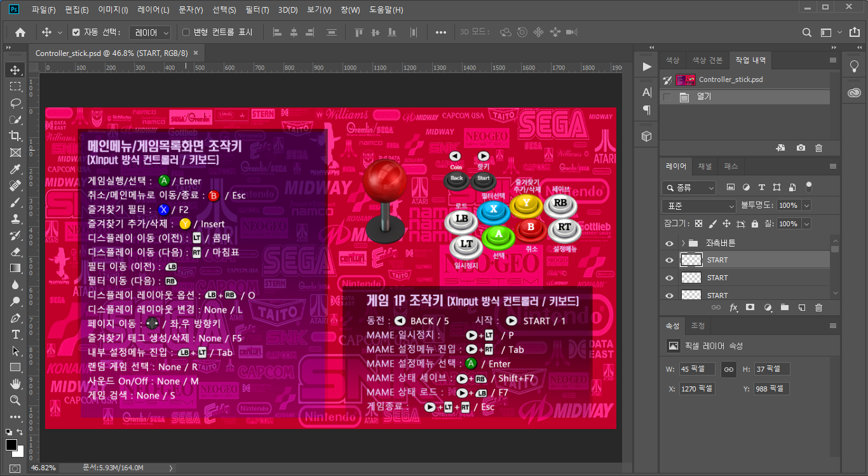This screenshot has width=868, height=476.
Task: Toggle lock position for the layer
Action: click(726, 224)
